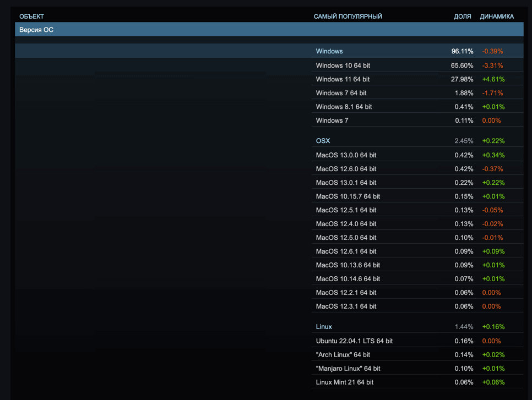Click the 65.60% share value
The width and height of the screenshot is (532, 400).
pyautogui.click(x=462, y=65)
